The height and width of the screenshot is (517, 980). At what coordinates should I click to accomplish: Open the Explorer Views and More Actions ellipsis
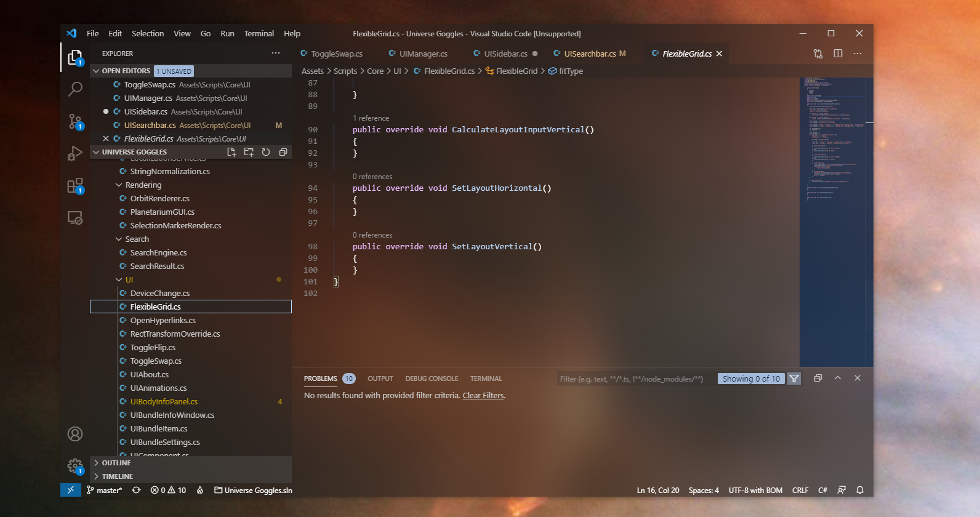276,54
